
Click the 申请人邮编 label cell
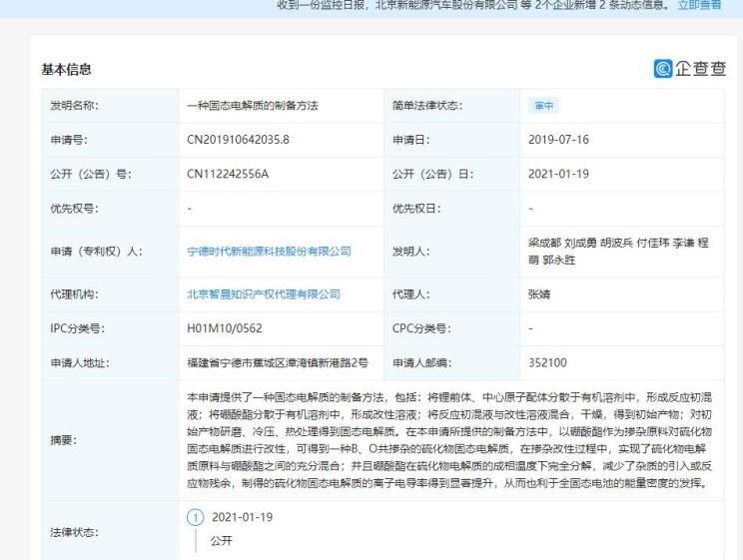(x=452, y=363)
